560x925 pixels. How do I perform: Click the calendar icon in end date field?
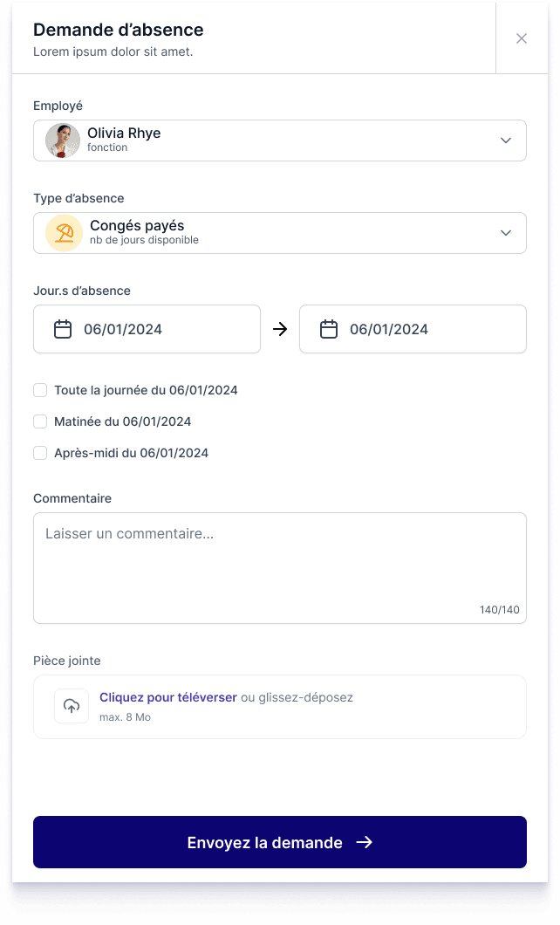[x=329, y=329]
